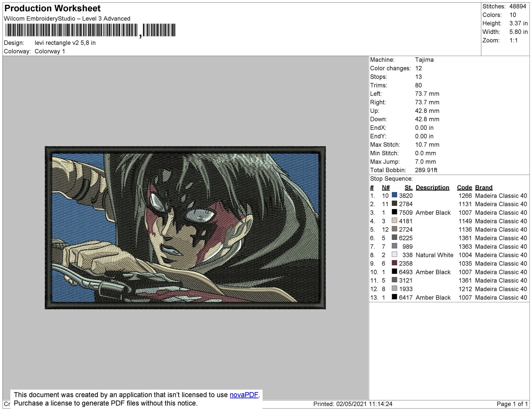Click stitch count 7509 in stop 3
This screenshot has width=532, height=411.
(x=406, y=213)
